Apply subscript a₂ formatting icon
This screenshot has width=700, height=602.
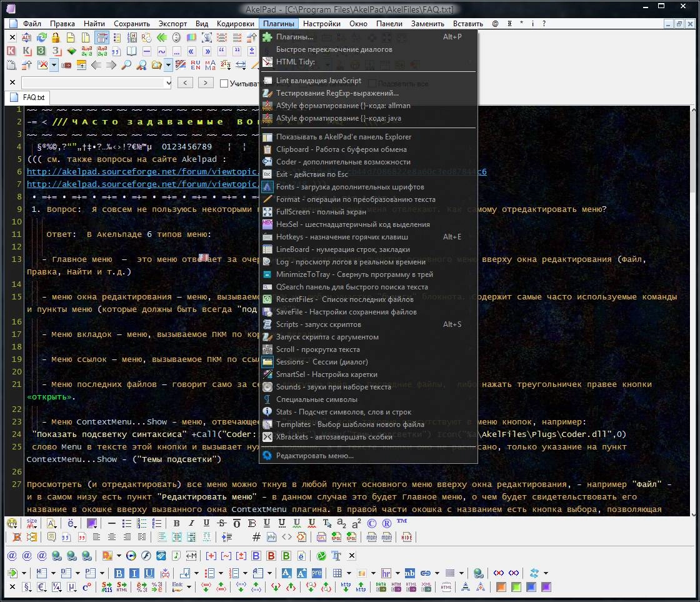point(341,523)
